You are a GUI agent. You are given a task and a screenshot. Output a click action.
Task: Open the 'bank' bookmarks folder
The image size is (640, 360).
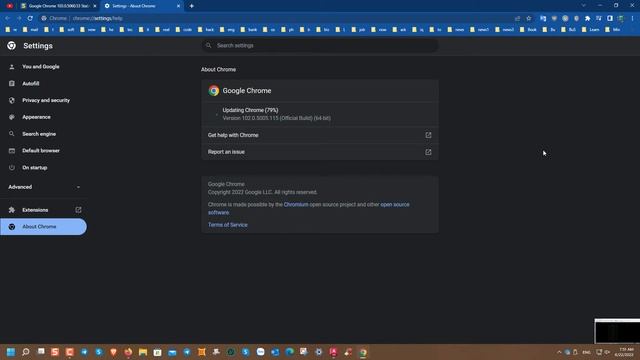coord(249,30)
